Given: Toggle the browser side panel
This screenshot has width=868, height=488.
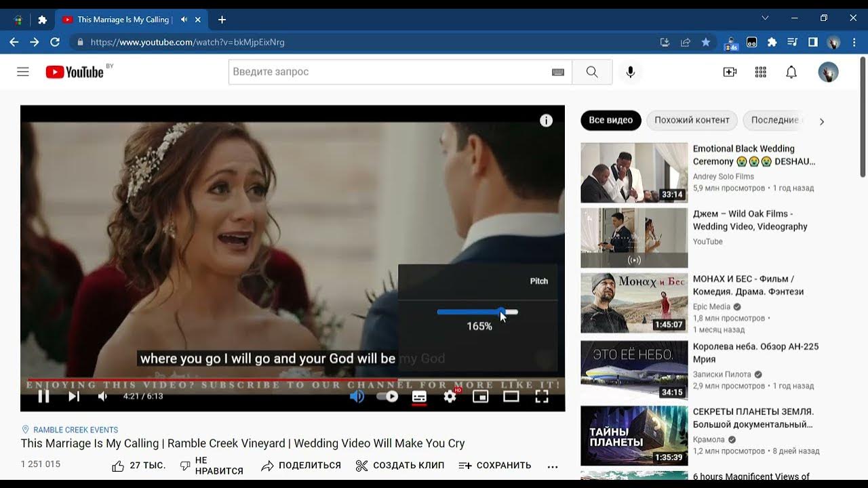Looking at the screenshot, I should 812,42.
